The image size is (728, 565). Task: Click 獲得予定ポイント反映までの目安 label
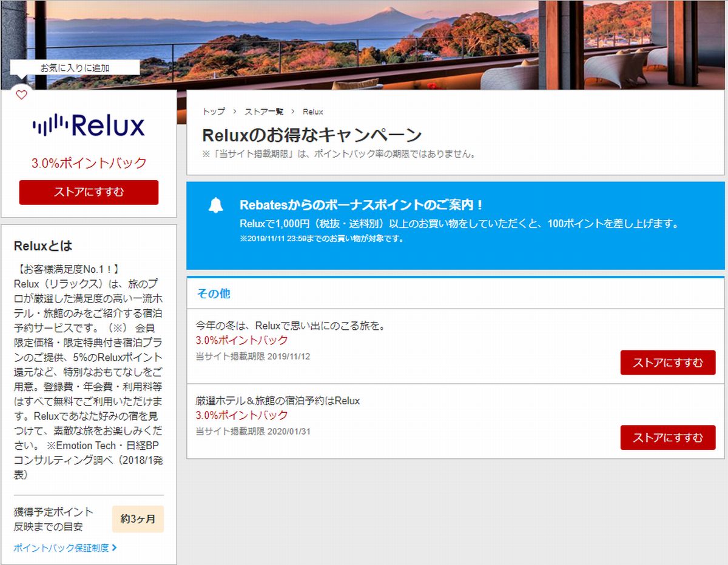point(53,519)
